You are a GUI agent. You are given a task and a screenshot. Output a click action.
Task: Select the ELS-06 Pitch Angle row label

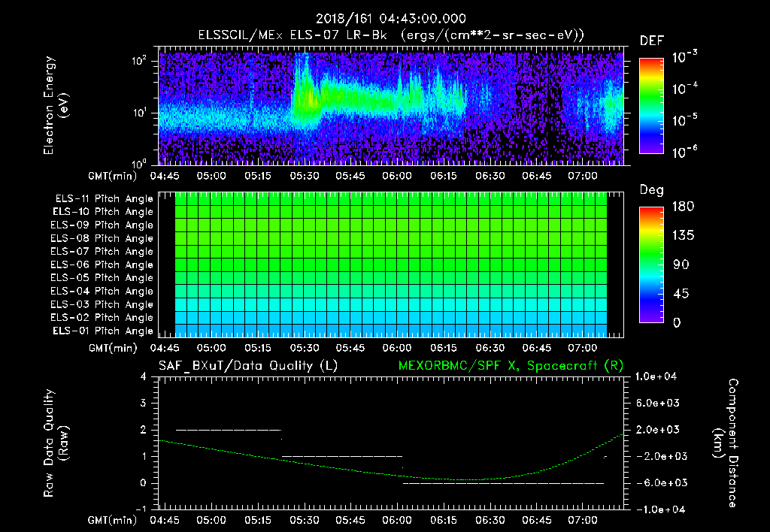tap(102, 264)
